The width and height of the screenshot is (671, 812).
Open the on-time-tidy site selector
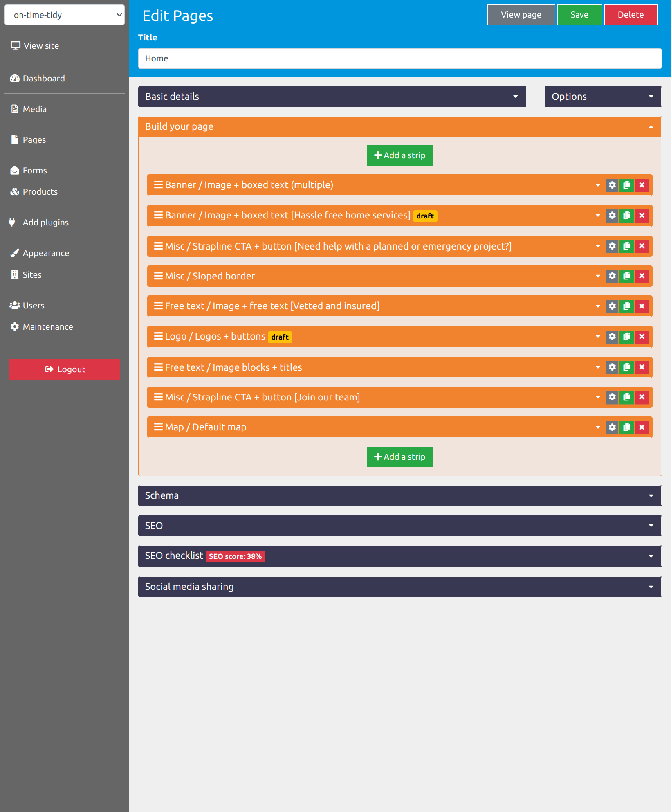[x=65, y=15]
